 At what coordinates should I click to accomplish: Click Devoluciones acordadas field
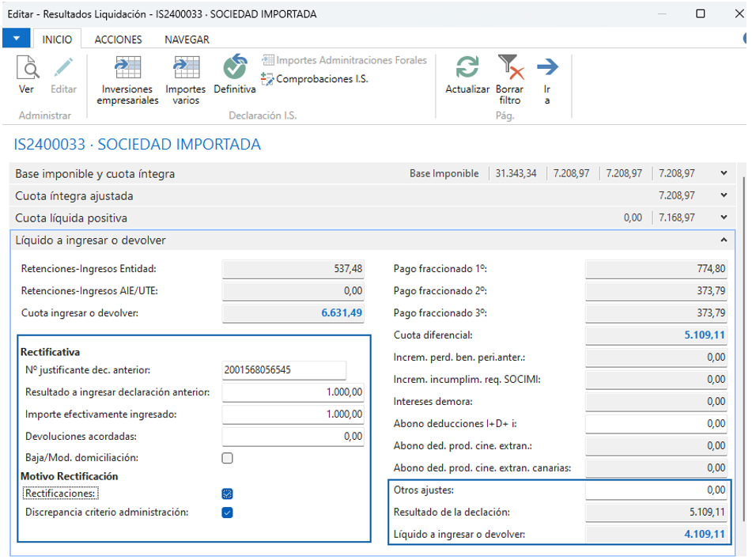click(293, 436)
